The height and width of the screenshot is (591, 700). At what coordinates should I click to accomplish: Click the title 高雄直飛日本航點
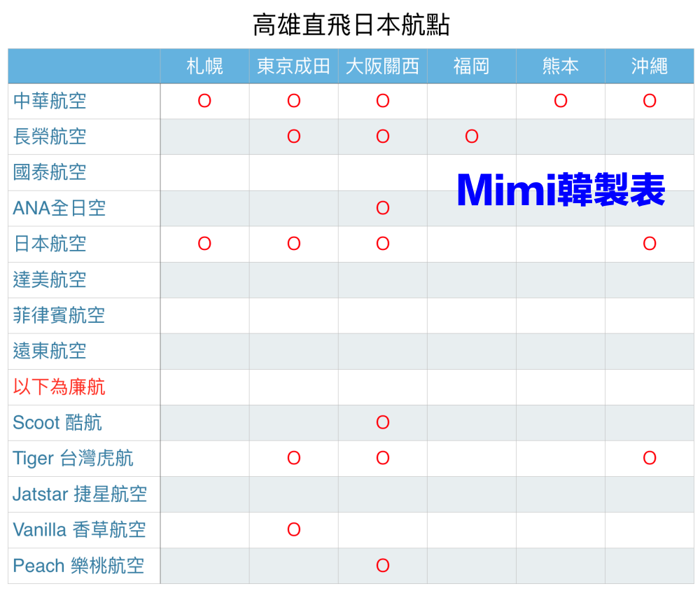click(351, 25)
